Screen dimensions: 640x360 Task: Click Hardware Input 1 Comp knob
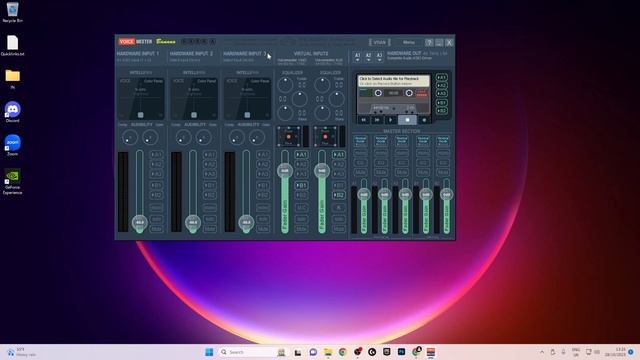coord(130,138)
